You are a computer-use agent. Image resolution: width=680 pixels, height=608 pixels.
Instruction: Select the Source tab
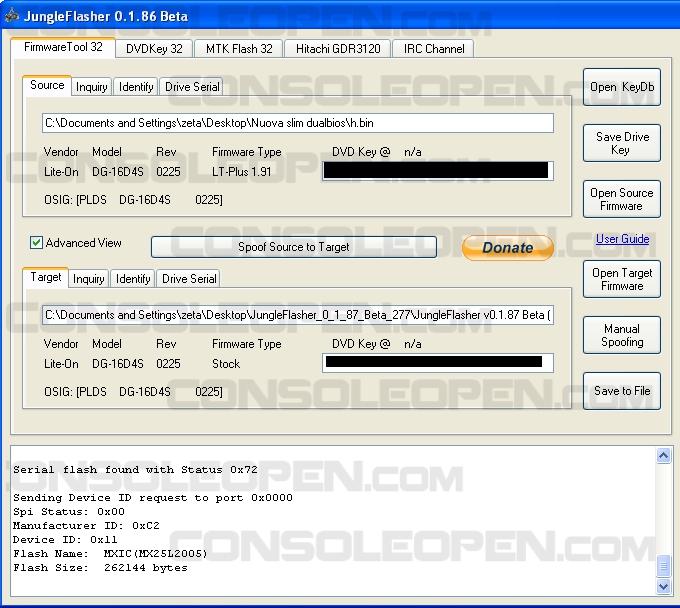[x=47, y=85]
